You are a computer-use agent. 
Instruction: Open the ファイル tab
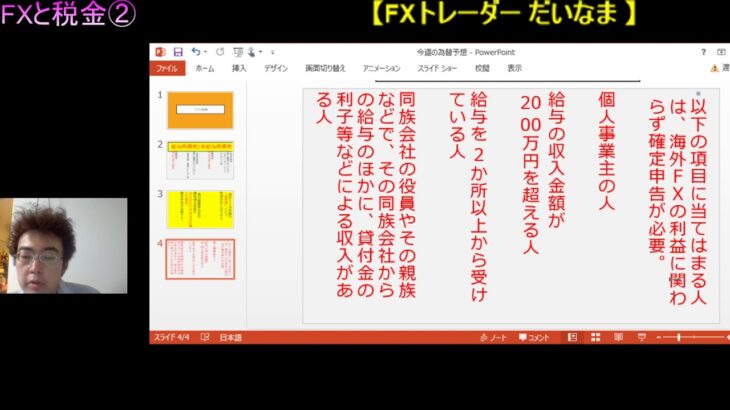pyautogui.click(x=167, y=68)
